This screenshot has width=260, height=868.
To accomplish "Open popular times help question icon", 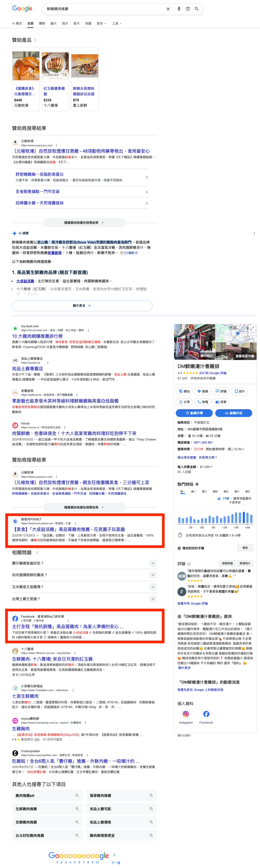I will point(197,484).
